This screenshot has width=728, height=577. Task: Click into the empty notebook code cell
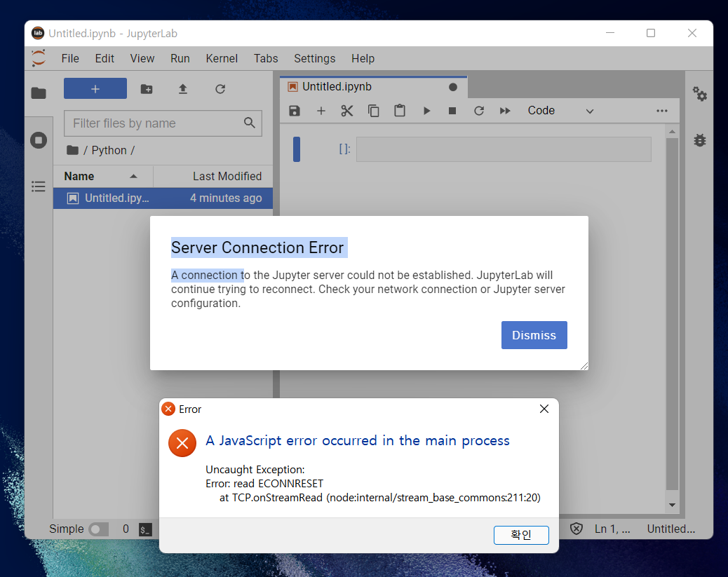tap(504, 149)
